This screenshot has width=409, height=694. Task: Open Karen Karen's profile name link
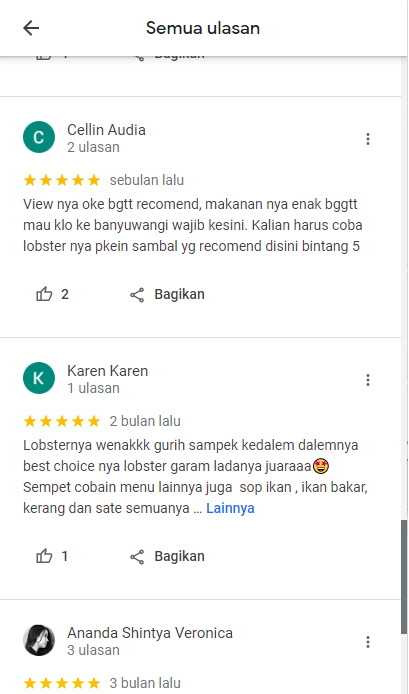(x=108, y=371)
